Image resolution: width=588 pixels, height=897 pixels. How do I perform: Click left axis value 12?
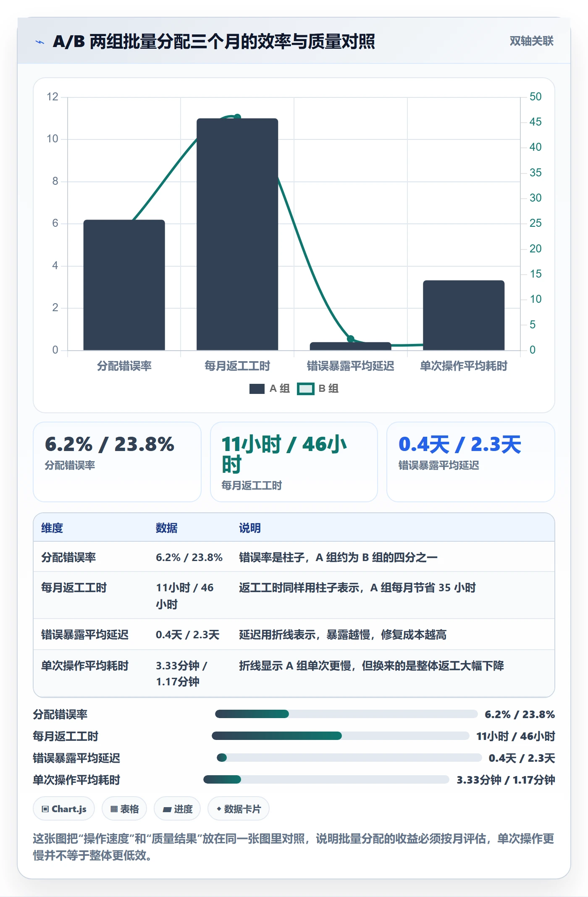pyautogui.click(x=52, y=97)
